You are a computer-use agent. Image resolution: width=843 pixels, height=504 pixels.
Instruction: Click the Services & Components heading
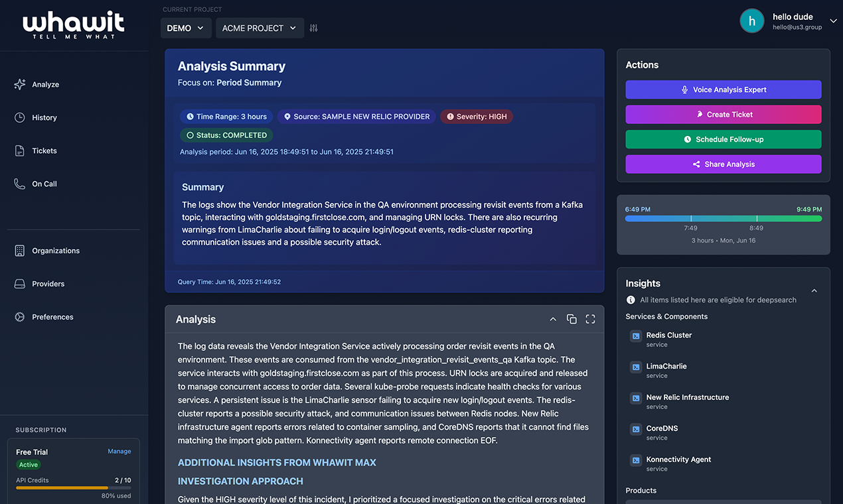pos(666,317)
